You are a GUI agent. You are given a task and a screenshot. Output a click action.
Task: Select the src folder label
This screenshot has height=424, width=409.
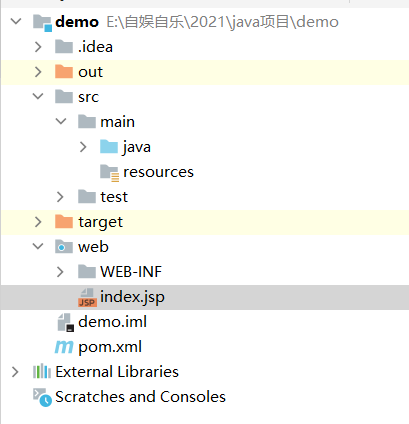click(x=89, y=97)
